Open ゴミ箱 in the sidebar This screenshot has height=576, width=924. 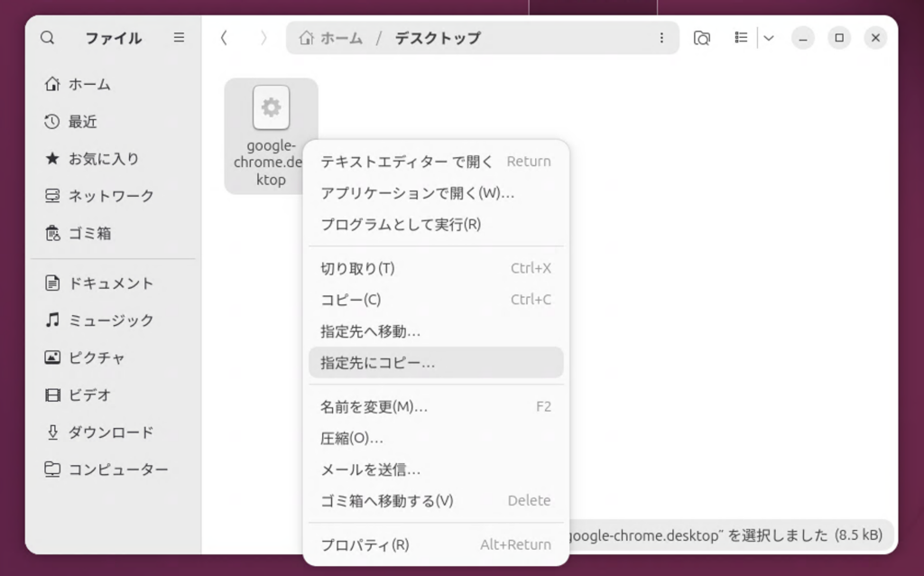[x=90, y=233]
